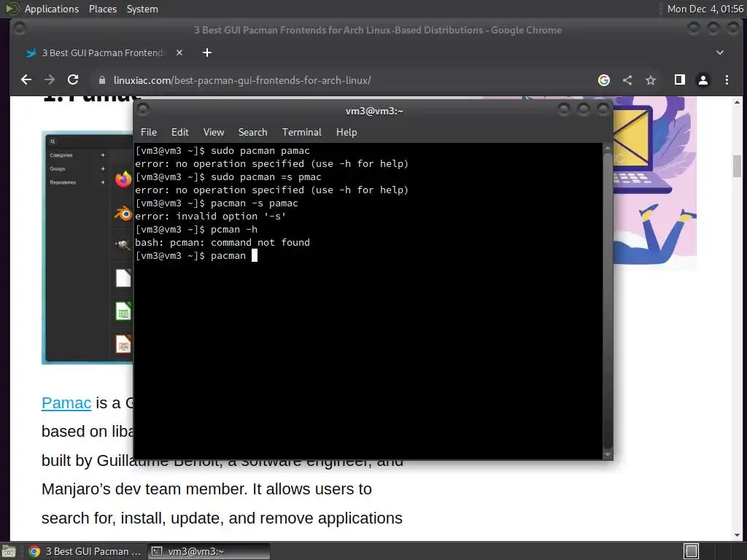Viewport: 747px width, 560px height.
Task: Open the Chrome profile avatar menu
Action: point(703,80)
